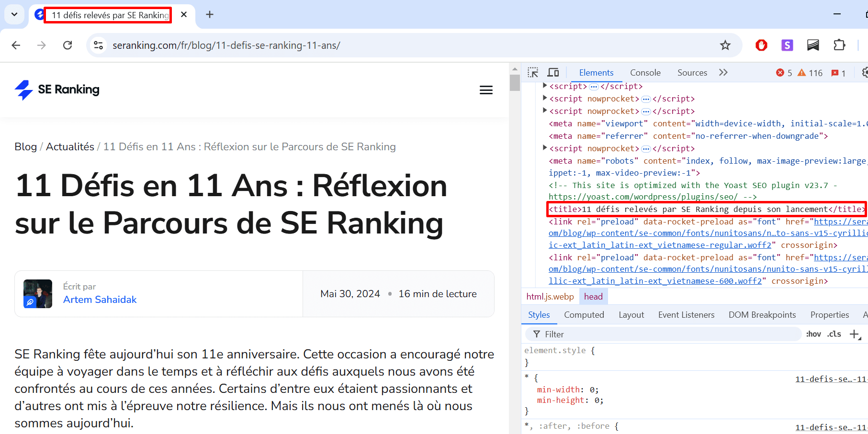Click the article date Mai 30, 2024
Screen dimensions: 868x434
[350, 294]
